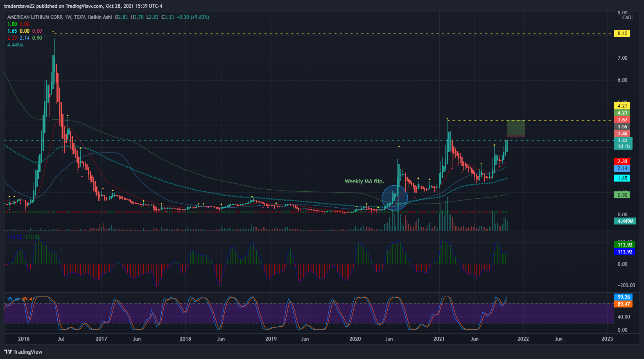This screenshot has width=644, height=359.
Task: Click the 4.449M volume axis label
Action: (x=625, y=221)
